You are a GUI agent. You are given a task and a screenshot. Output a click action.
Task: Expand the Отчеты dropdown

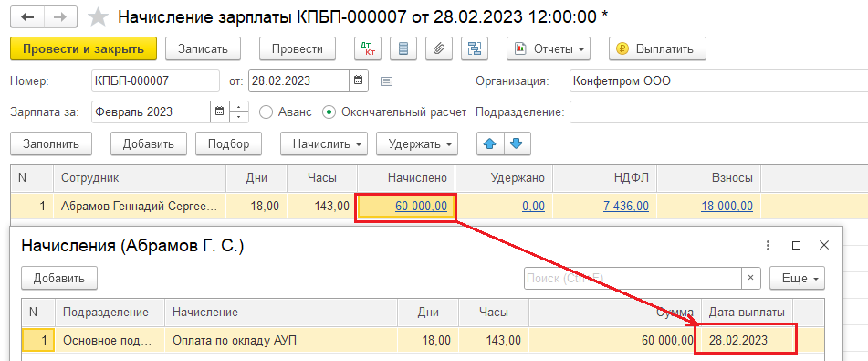tap(549, 48)
